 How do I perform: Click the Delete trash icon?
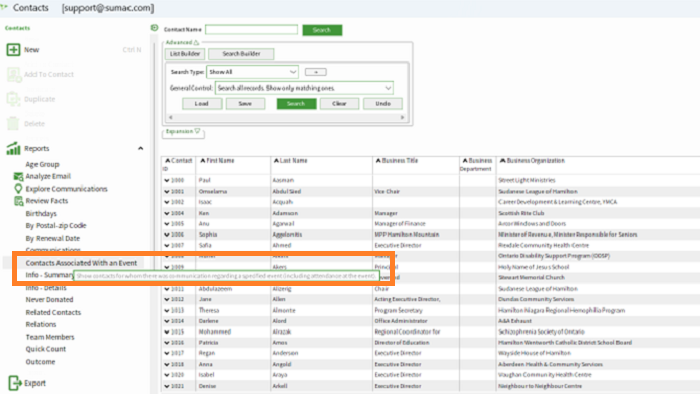(x=13, y=124)
